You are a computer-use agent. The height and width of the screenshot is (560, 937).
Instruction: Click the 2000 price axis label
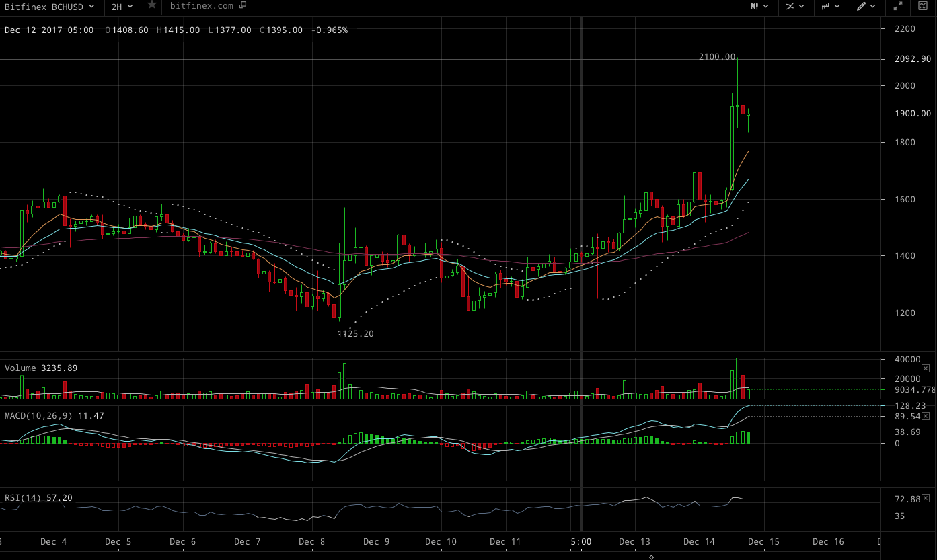905,85
